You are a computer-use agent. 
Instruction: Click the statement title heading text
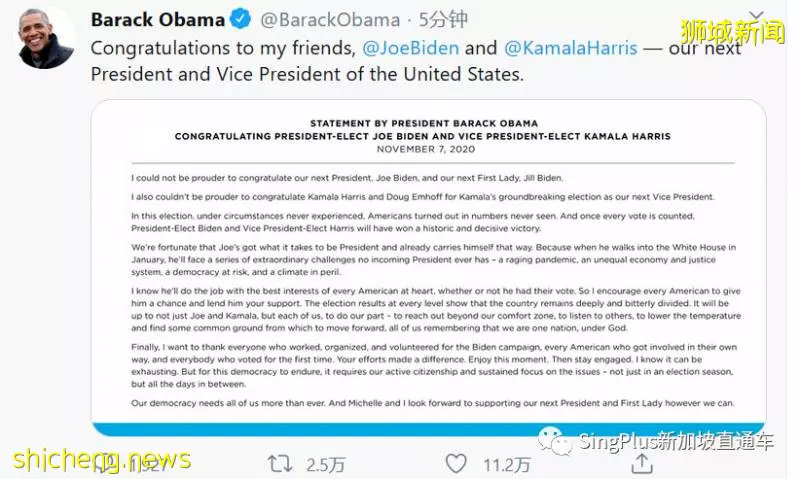(423, 130)
